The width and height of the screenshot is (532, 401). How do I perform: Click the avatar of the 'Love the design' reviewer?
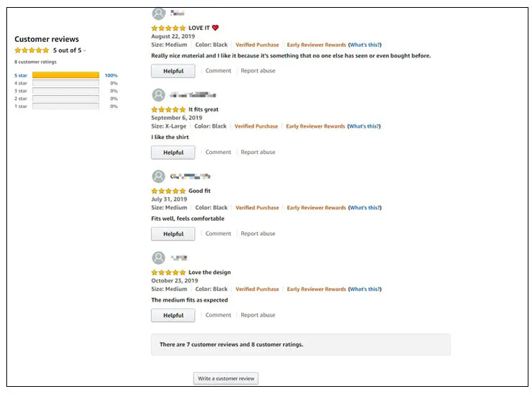159,258
